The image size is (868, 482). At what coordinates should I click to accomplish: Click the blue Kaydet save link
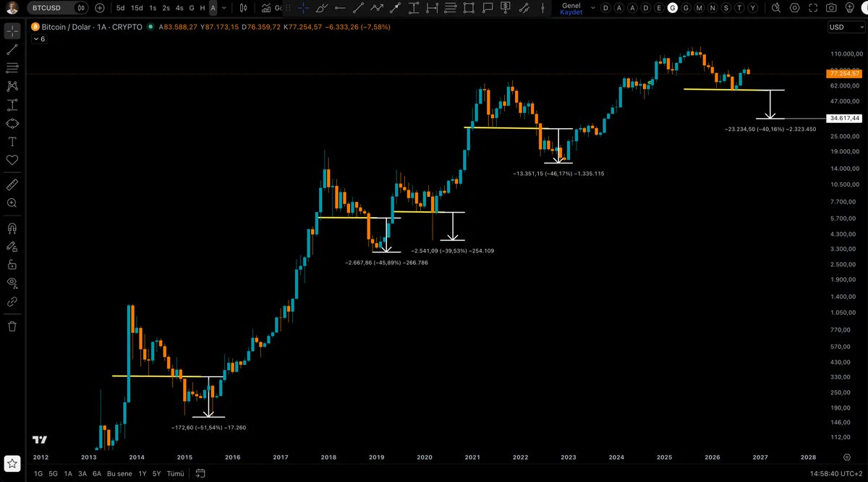pos(571,12)
